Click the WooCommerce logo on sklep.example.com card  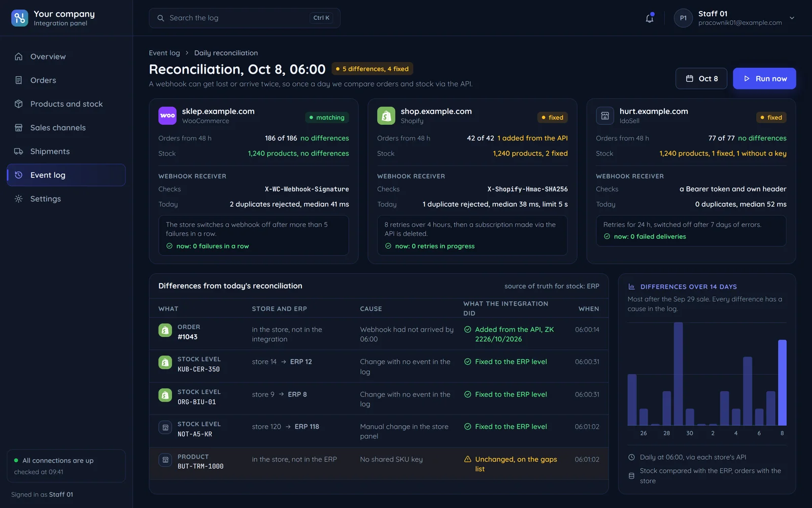167,116
